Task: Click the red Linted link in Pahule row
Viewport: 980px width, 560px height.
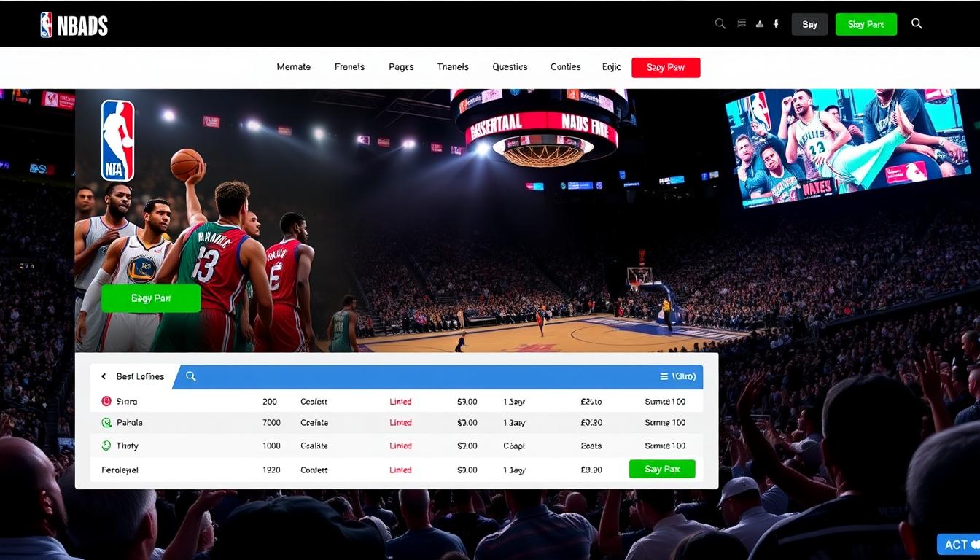Action: [400, 422]
